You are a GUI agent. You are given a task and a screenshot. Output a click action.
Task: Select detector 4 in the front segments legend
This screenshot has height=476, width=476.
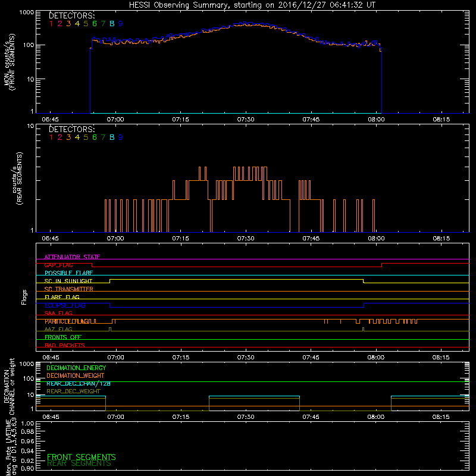click(77, 24)
